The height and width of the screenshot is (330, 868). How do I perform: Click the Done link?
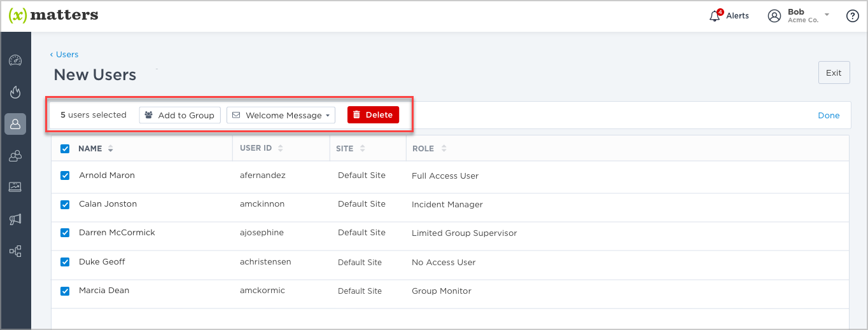pos(829,115)
